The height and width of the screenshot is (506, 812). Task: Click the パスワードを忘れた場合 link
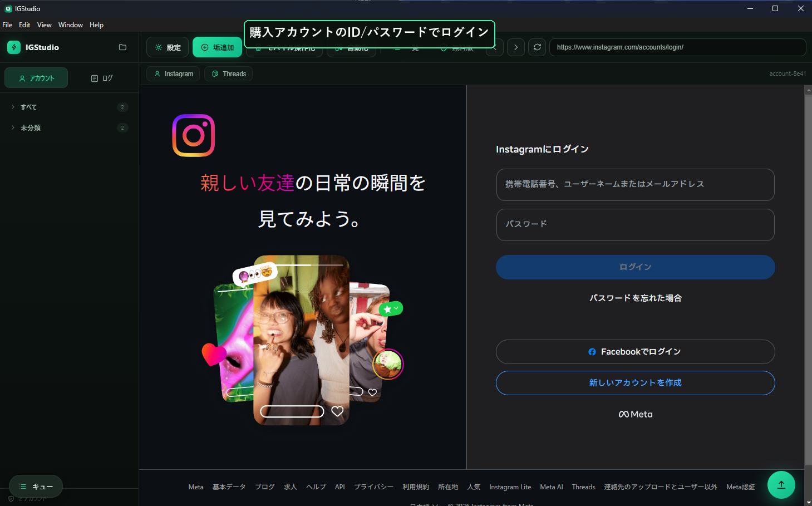(635, 298)
